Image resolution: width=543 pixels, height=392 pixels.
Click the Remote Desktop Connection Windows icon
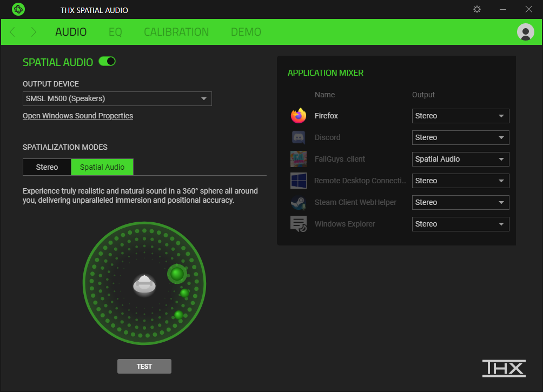point(299,181)
